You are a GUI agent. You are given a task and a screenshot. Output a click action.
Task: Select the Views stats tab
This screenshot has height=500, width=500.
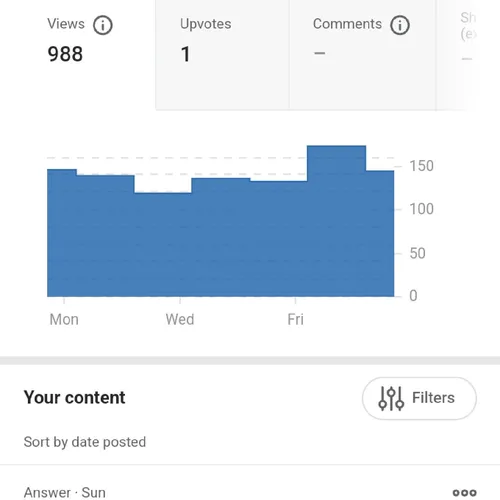[78, 55]
